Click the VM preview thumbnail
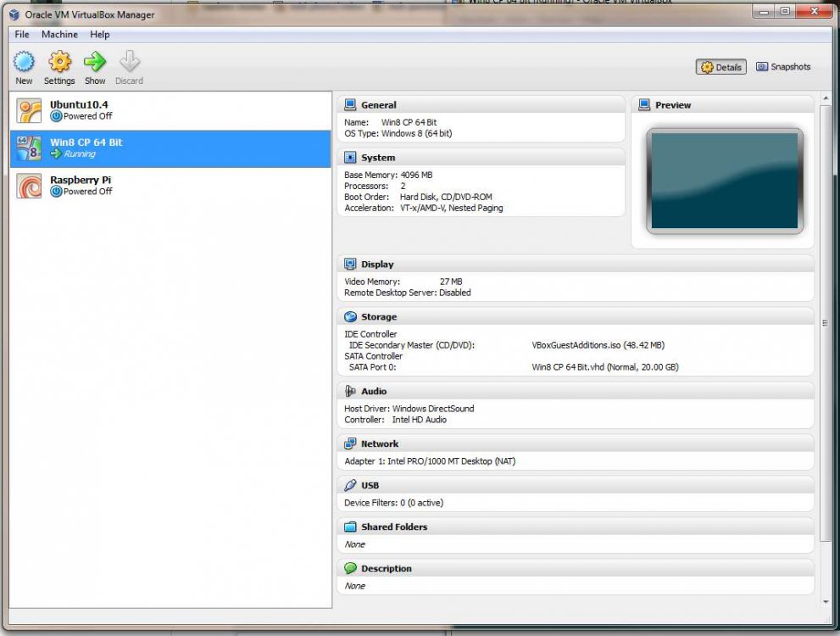 (x=724, y=181)
